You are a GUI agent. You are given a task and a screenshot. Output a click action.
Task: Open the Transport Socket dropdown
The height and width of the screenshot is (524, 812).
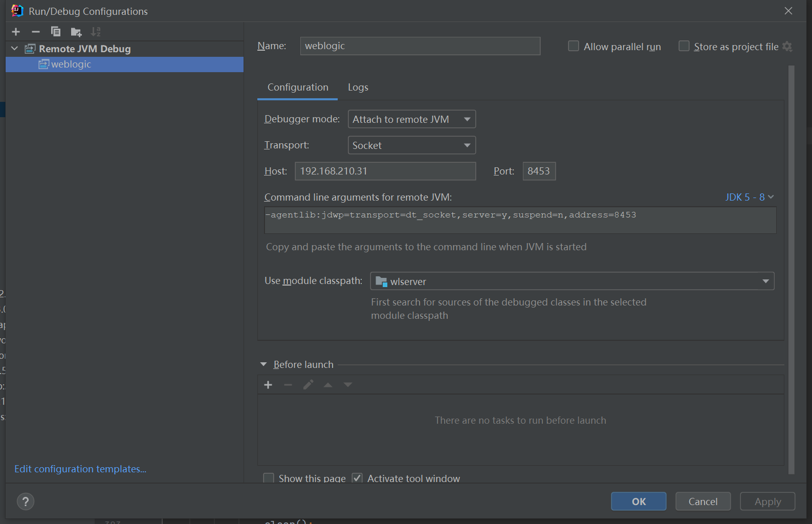point(411,145)
